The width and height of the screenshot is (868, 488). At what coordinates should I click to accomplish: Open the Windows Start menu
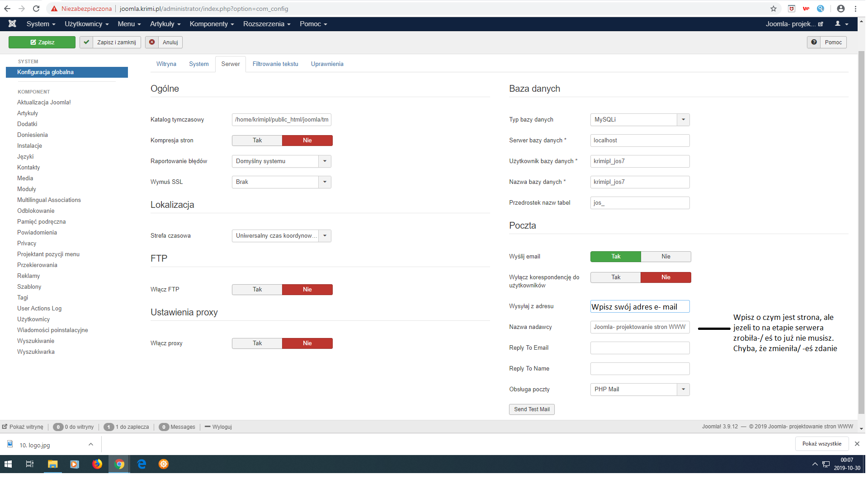coord(8,464)
